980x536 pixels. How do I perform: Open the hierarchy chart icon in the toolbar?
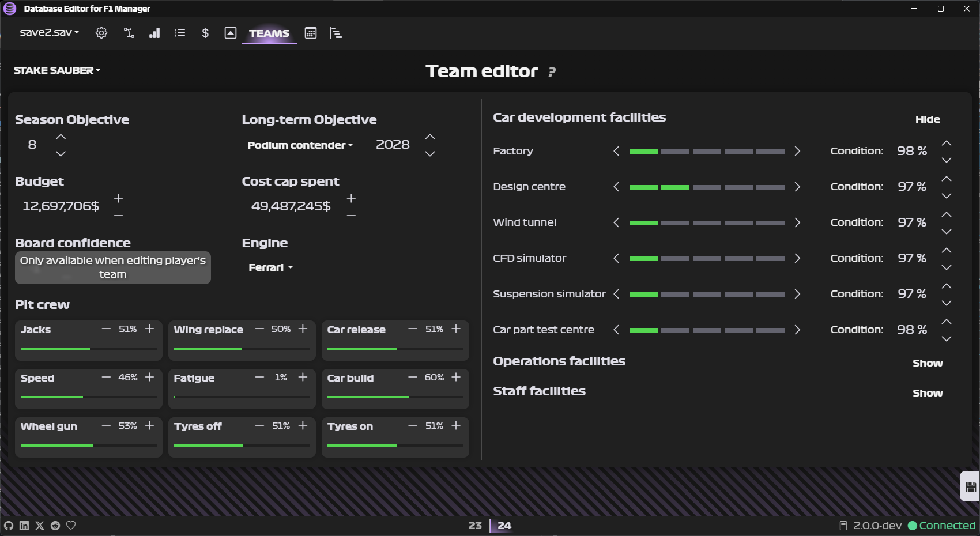point(336,33)
